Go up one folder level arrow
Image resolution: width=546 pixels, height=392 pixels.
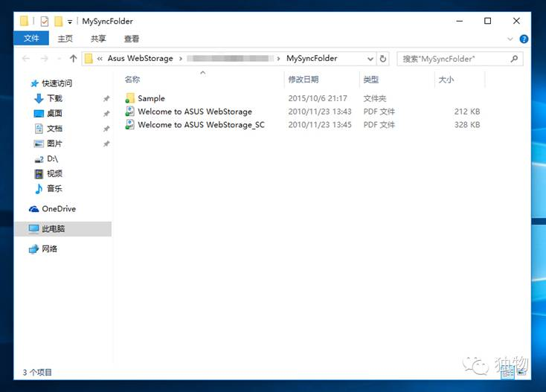(x=73, y=59)
